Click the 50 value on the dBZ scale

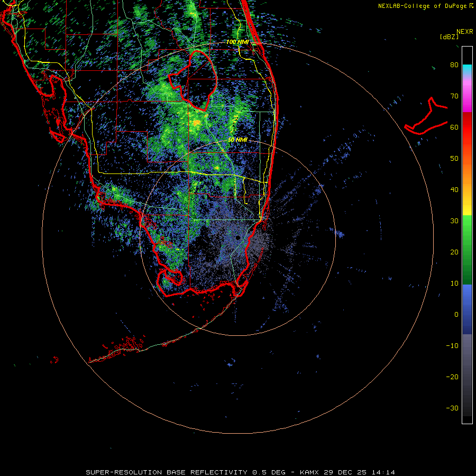(454, 159)
